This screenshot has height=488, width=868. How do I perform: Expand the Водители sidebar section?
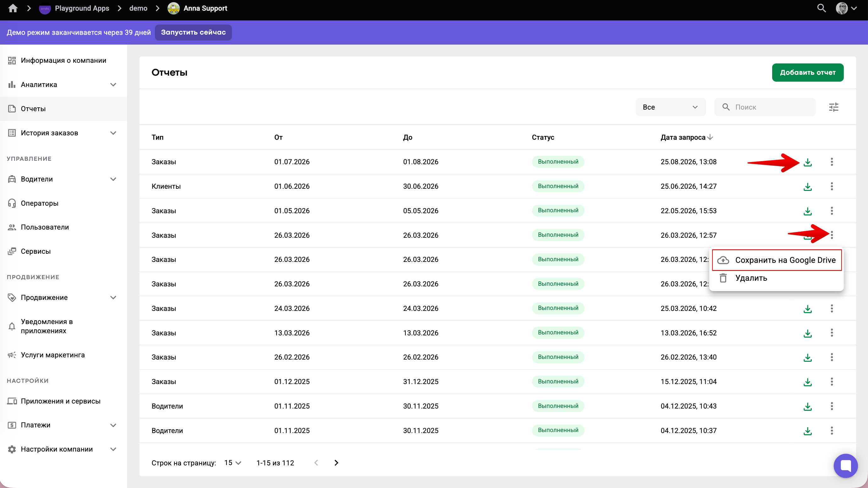coord(113,179)
